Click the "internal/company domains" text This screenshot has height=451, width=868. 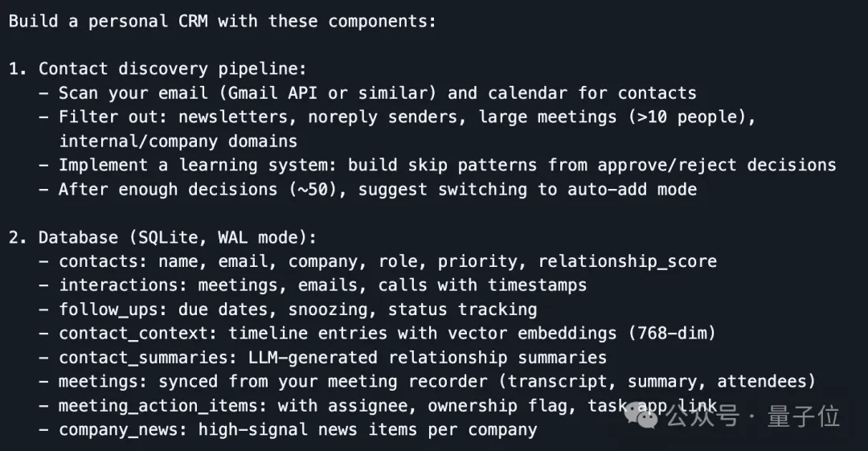click(178, 141)
